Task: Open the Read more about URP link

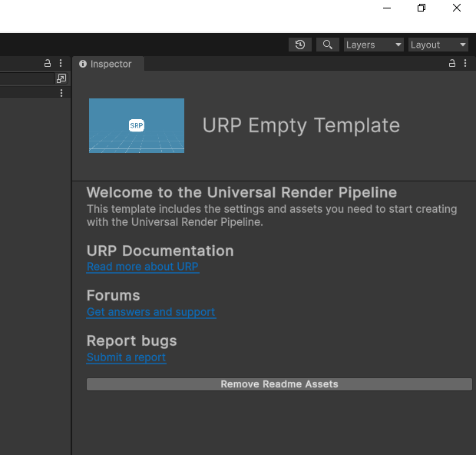Action: (x=143, y=267)
